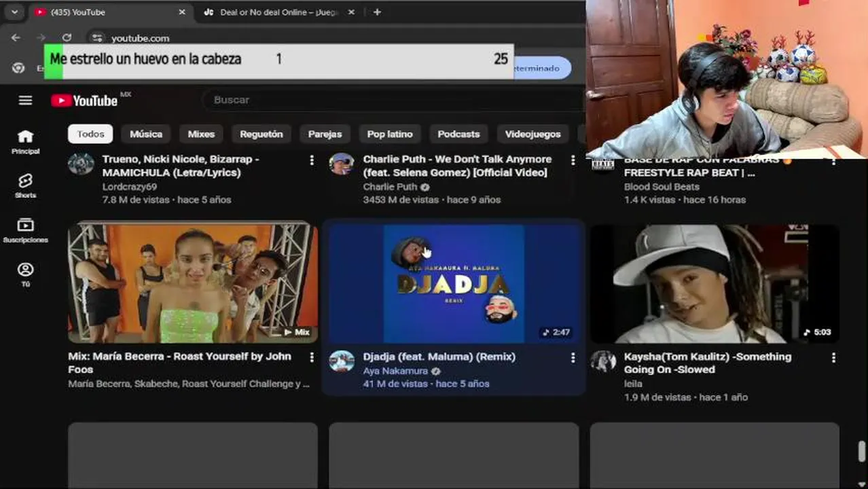Select the Videojuegos filter chip
The height and width of the screenshot is (489, 868).
click(x=533, y=134)
